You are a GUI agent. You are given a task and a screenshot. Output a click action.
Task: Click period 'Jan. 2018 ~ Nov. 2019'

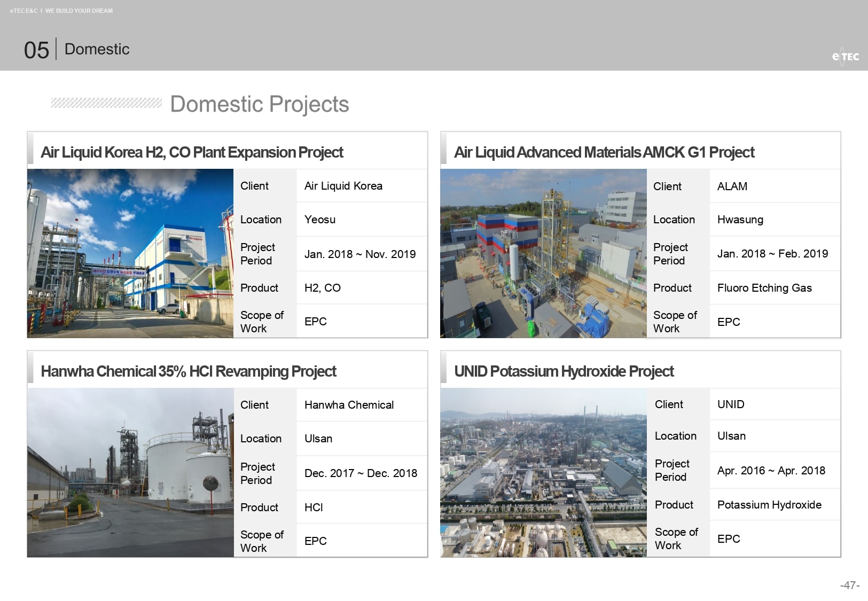tap(360, 254)
